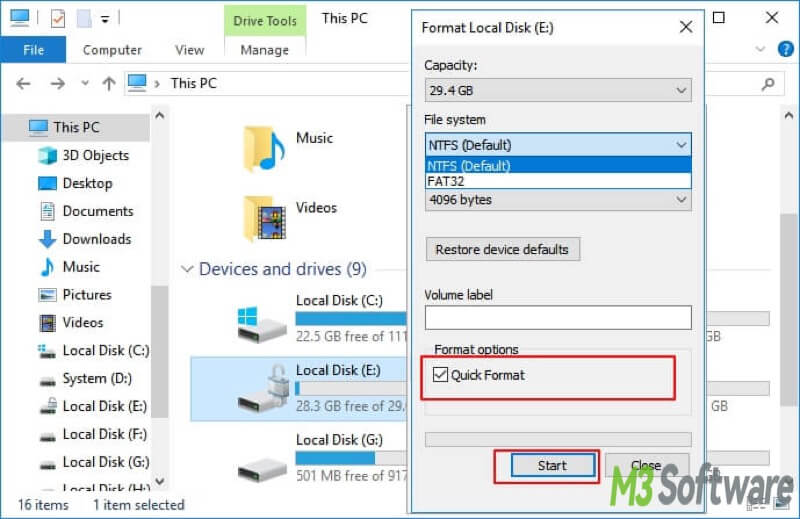The height and width of the screenshot is (519, 800).
Task: Click the Volume label input field
Action: 558,317
